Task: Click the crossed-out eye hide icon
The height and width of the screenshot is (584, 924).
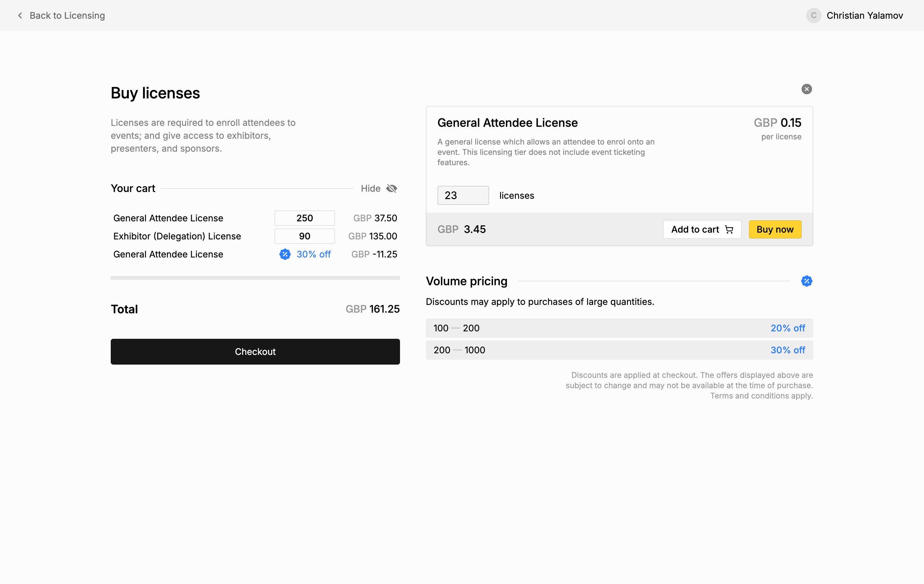Action: 391,188
